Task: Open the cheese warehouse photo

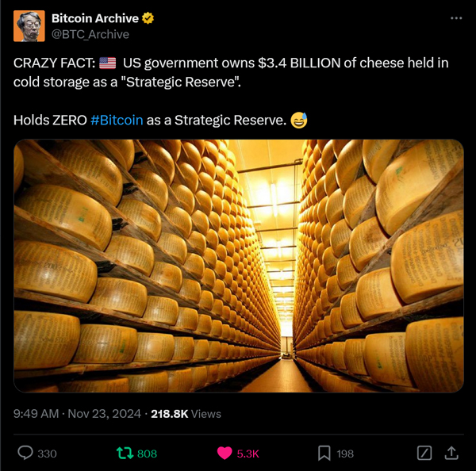Action: point(239,266)
